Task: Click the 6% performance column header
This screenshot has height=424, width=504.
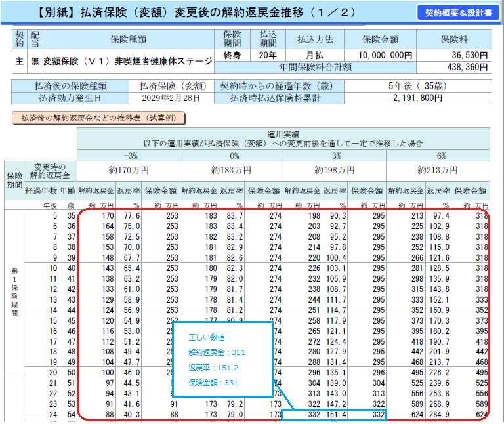Action: pyautogui.click(x=438, y=154)
